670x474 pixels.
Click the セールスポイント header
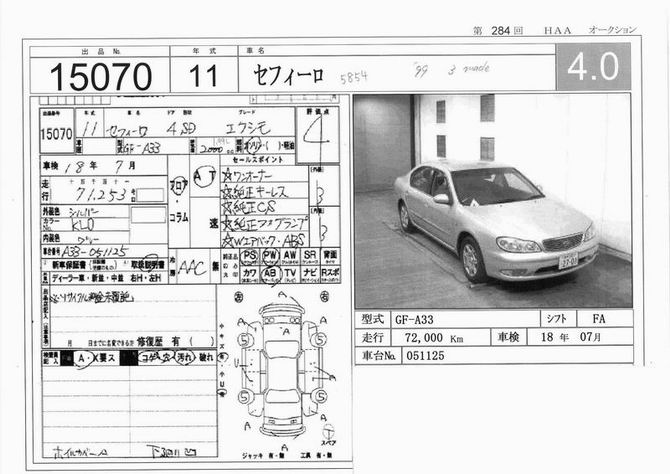click(258, 159)
